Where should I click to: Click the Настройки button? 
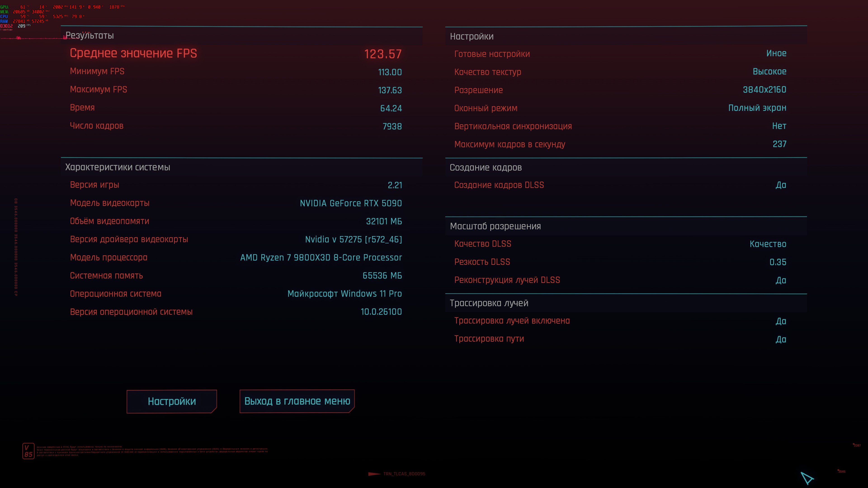(x=172, y=401)
